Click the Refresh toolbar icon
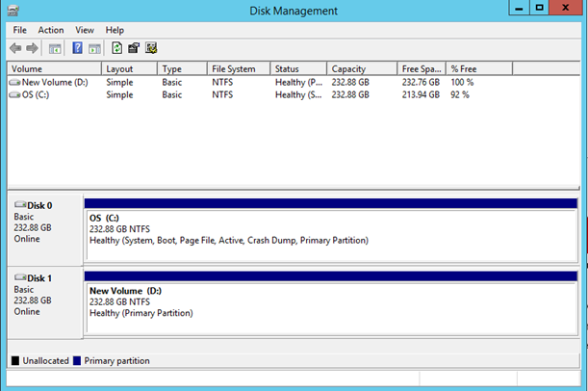 [117, 48]
